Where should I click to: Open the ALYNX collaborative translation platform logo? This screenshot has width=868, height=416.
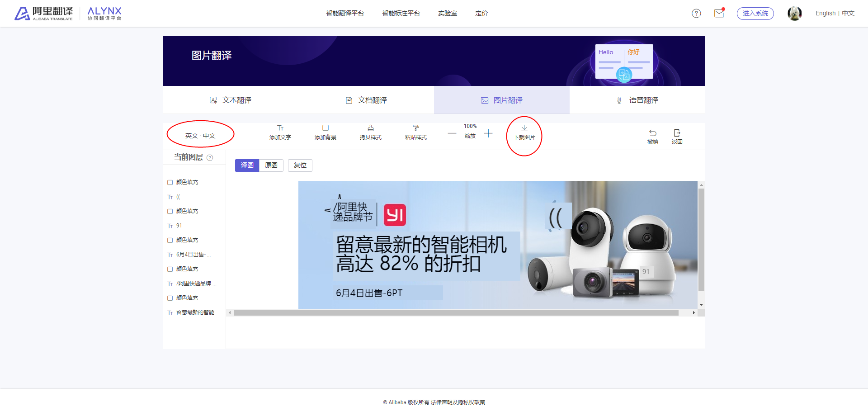tap(104, 14)
